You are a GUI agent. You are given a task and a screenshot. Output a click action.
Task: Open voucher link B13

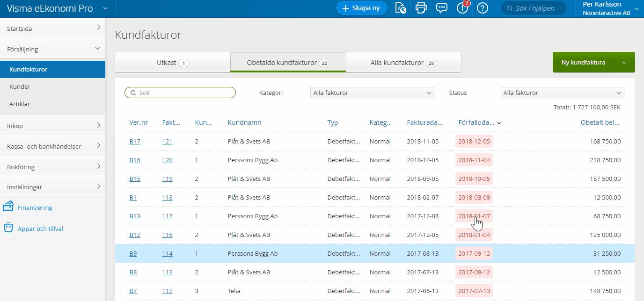(x=135, y=216)
